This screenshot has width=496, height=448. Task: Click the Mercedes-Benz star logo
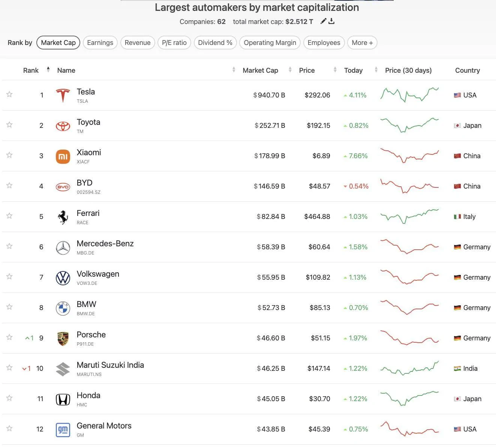pos(63,247)
